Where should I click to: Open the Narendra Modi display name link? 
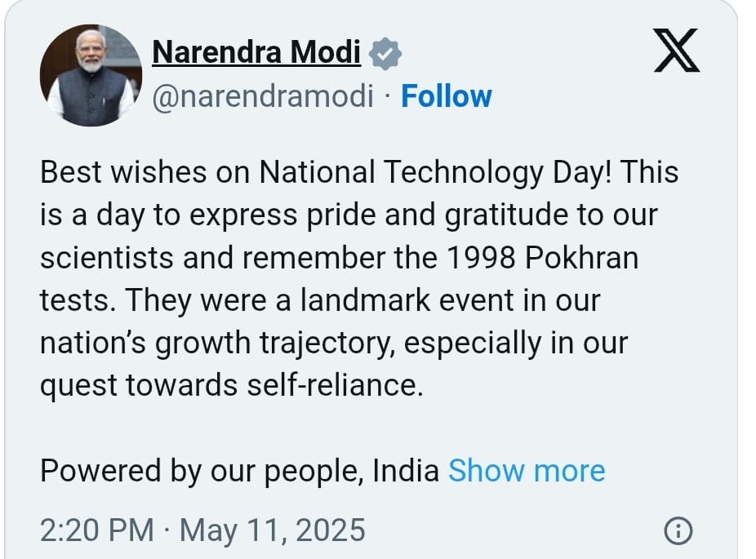point(256,52)
